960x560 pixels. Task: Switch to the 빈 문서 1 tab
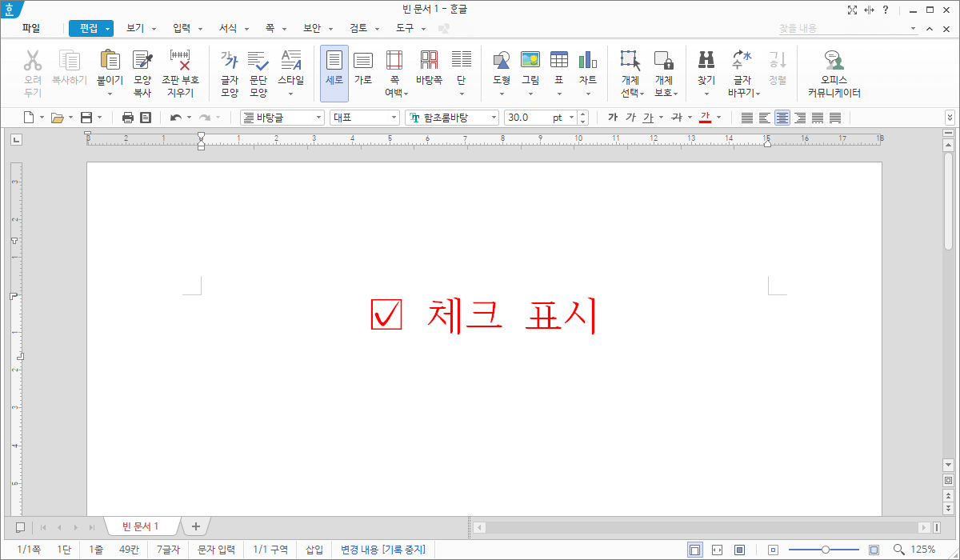pyautogui.click(x=141, y=526)
